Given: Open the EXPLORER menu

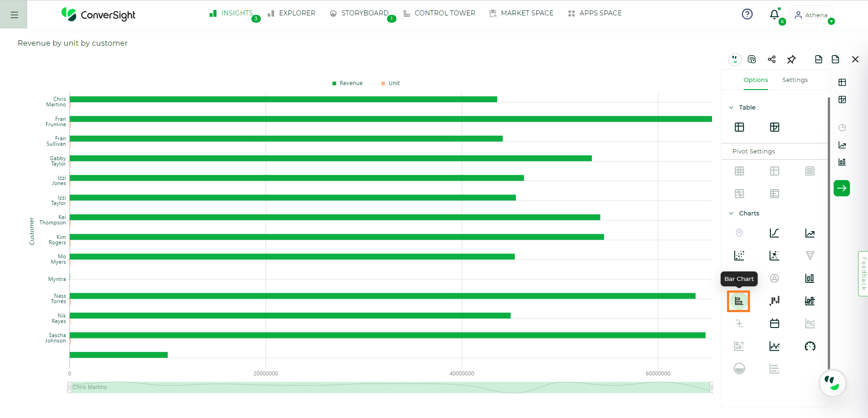Looking at the screenshot, I should (292, 13).
